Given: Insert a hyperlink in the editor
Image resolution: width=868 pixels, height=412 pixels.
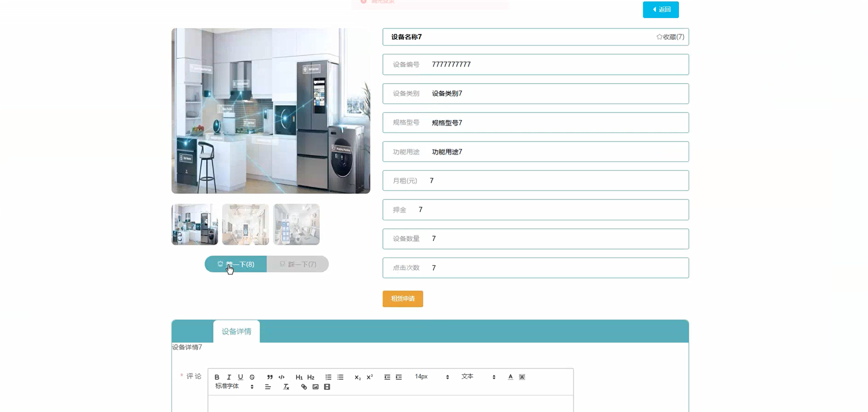Looking at the screenshot, I should point(304,387).
